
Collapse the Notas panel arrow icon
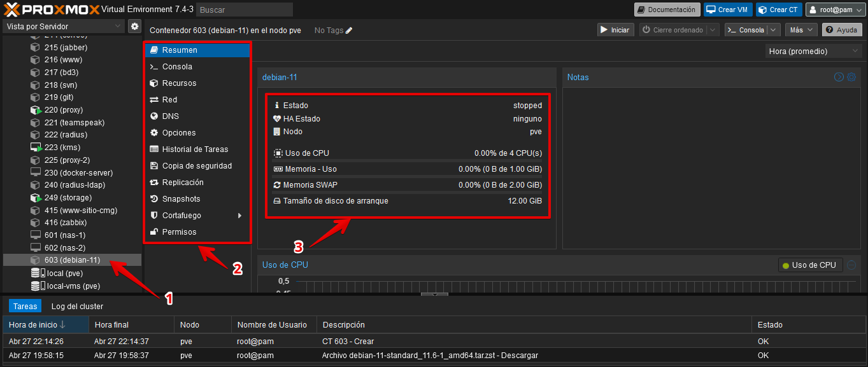[839, 77]
